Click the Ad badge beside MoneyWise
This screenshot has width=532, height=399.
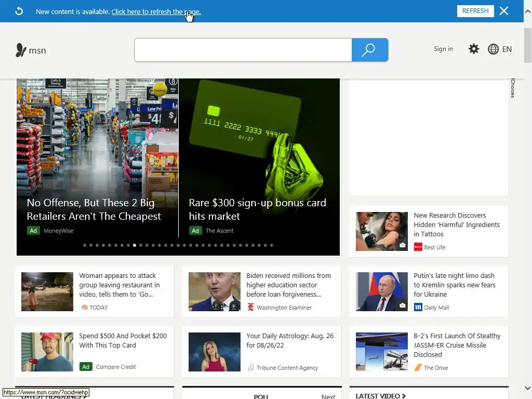click(x=33, y=231)
